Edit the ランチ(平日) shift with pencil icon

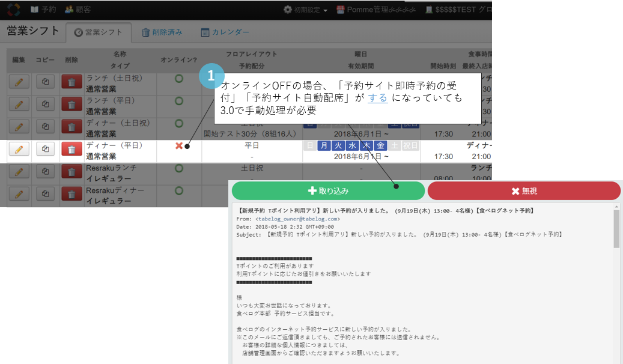(19, 105)
